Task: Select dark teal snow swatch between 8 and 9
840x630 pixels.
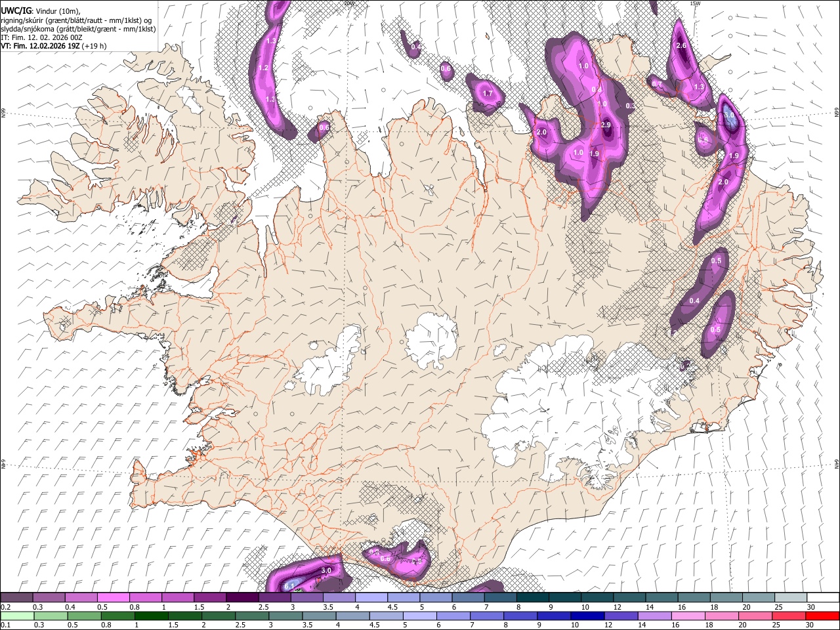Action: pos(532,597)
